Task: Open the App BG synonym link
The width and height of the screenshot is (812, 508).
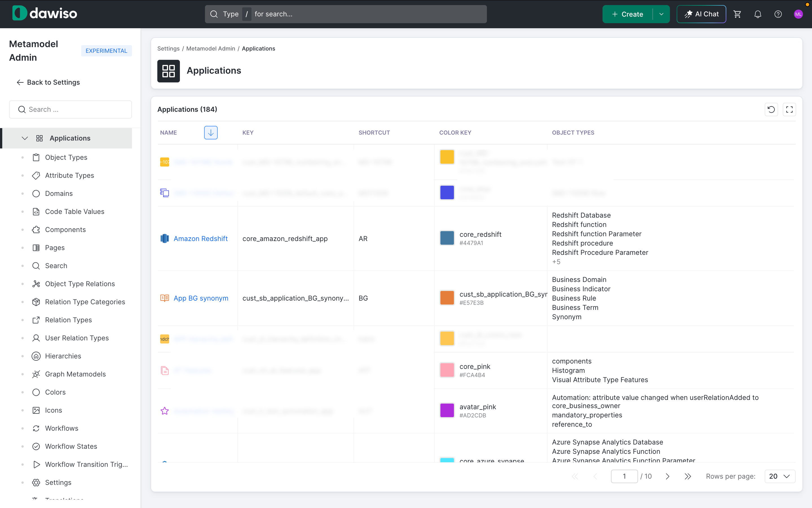Action: coord(201,298)
